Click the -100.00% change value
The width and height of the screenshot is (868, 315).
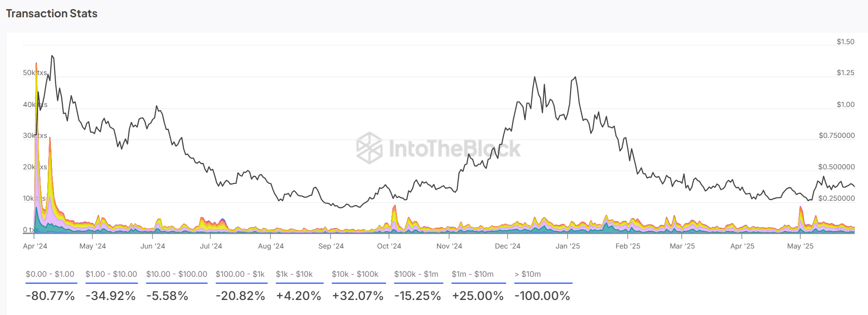point(542,296)
